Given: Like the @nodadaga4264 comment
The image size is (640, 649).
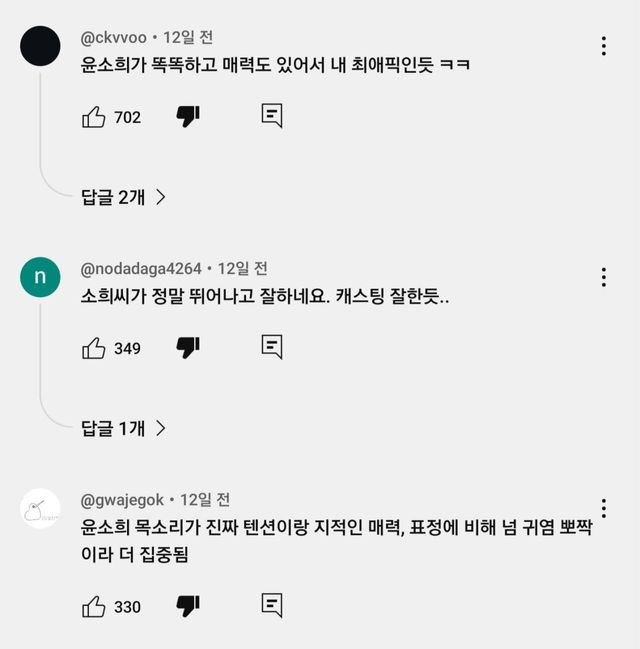Looking at the screenshot, I should coord(94,348).
